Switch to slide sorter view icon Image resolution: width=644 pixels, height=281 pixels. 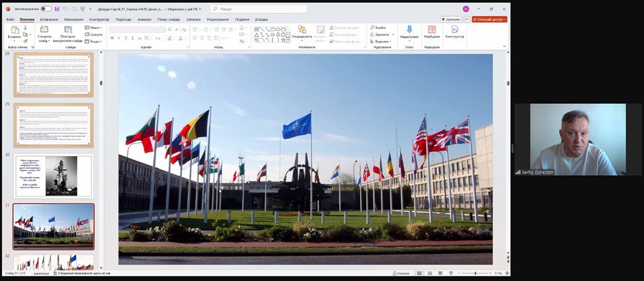click(x=430, y=273)
